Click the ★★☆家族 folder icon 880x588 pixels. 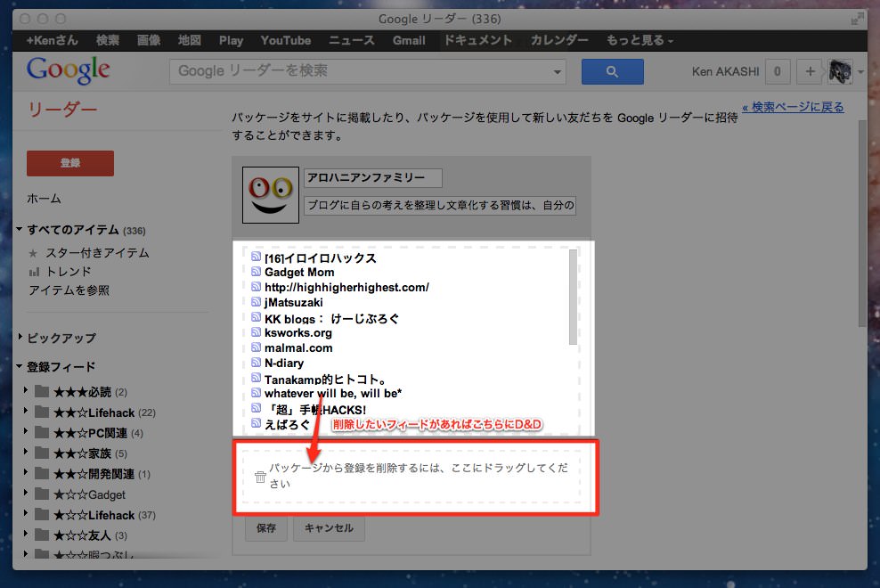pos(42,453)
